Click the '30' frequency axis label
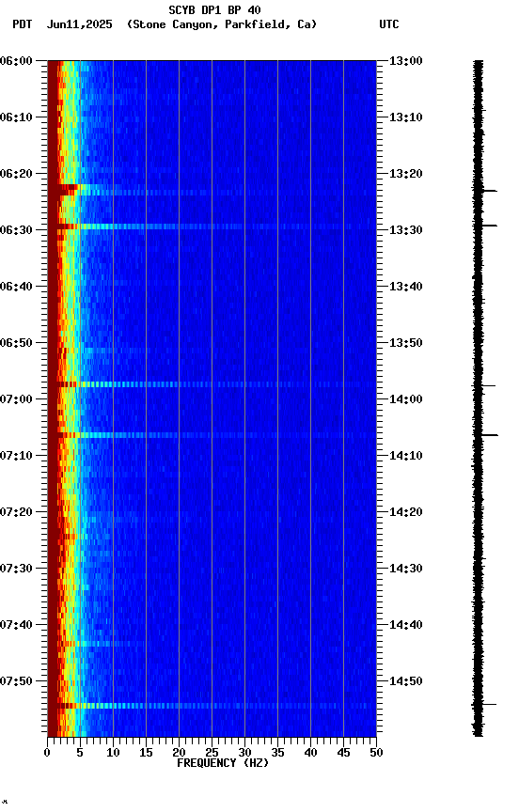The image size is (519, 812). pos(244,753)
